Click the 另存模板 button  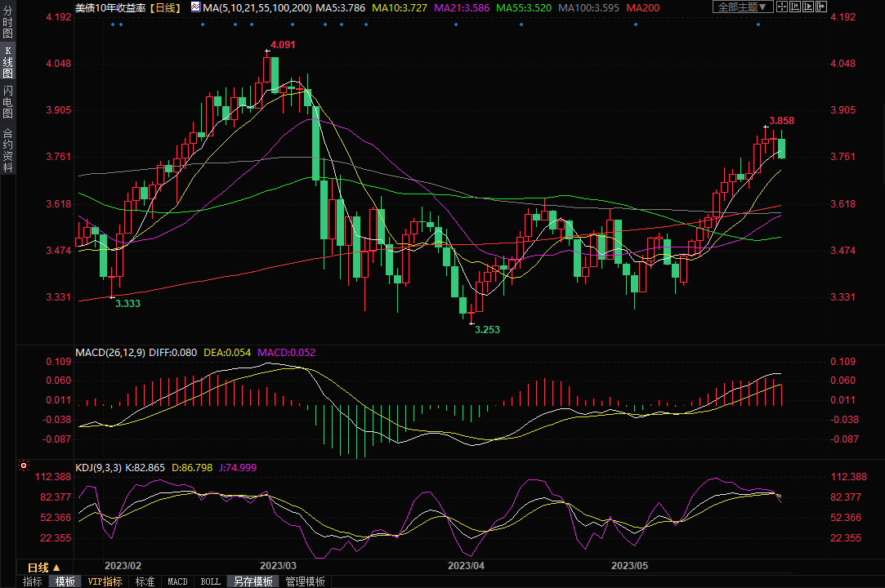point(253,581)
